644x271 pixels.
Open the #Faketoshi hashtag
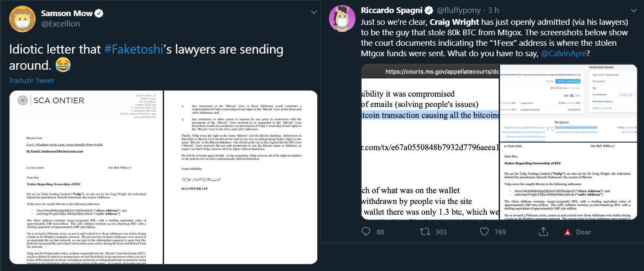134,49
